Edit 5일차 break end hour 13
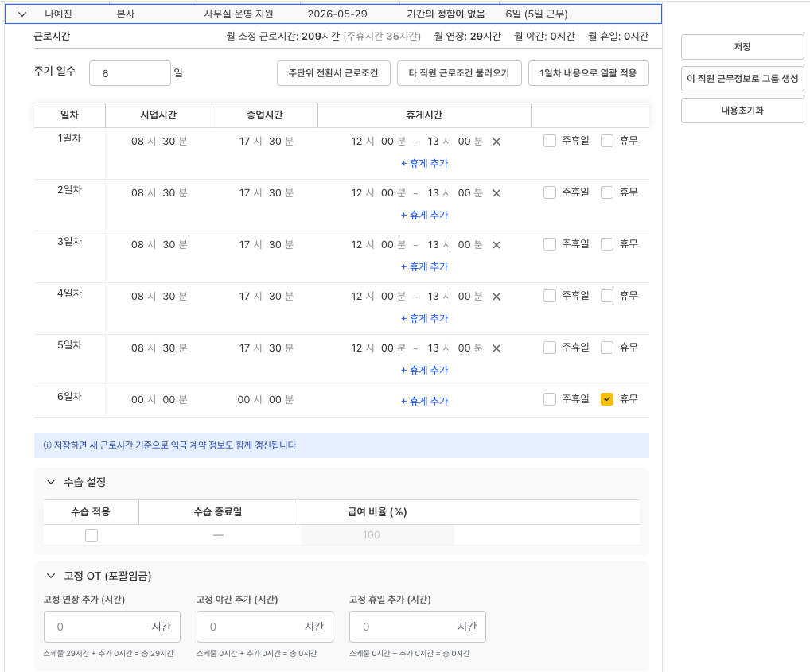 coord(434,348)
